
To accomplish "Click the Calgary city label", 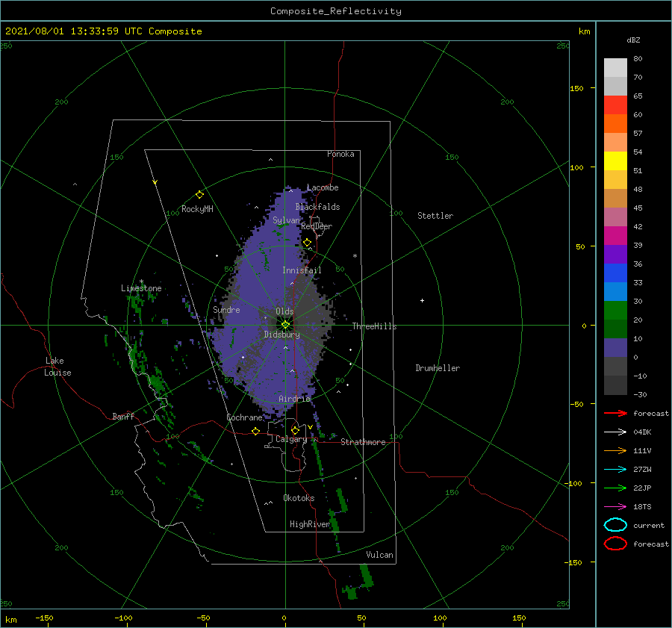I will [x=291, y=439].
